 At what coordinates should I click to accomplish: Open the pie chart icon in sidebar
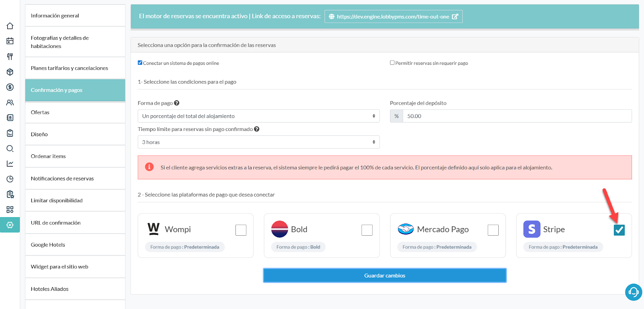(10, 179)
